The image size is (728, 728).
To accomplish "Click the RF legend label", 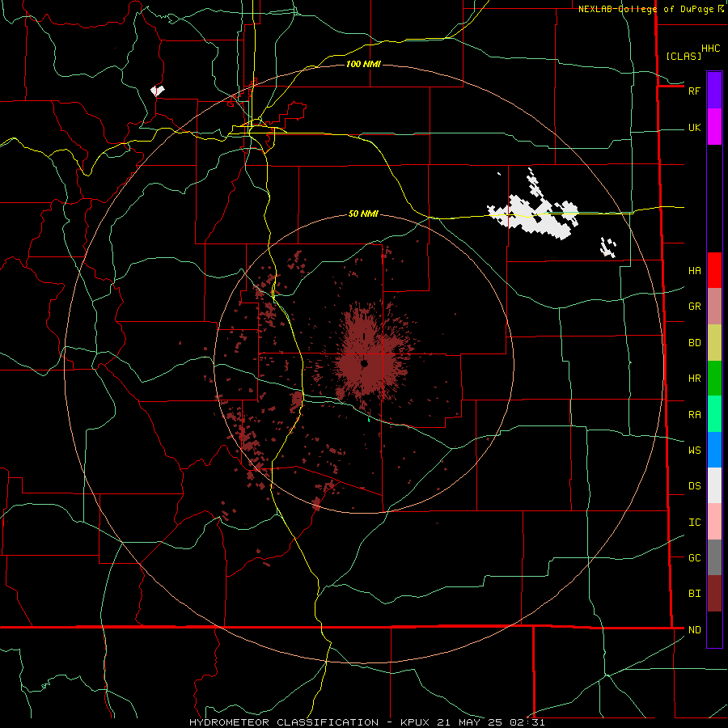I will pos(694,91).
